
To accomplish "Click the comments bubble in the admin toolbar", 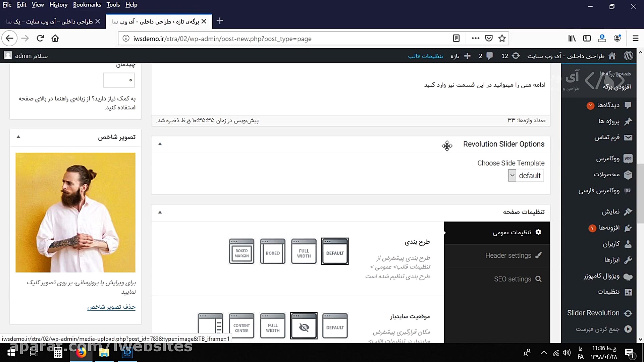I will [489, 56].
